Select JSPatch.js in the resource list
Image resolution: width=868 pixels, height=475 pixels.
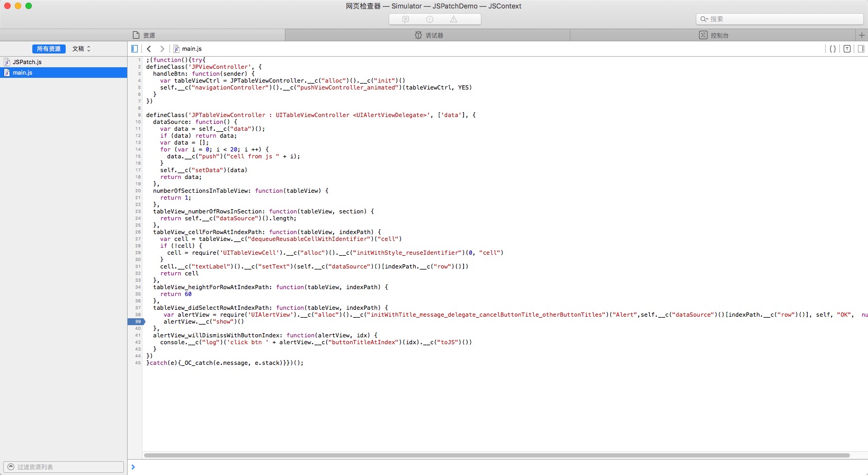(27, 62)
